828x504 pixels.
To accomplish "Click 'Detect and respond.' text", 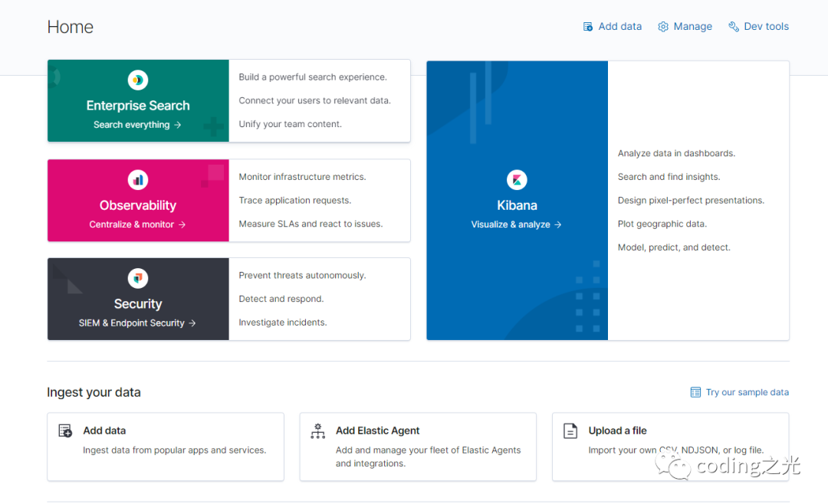I will point(281,299).
